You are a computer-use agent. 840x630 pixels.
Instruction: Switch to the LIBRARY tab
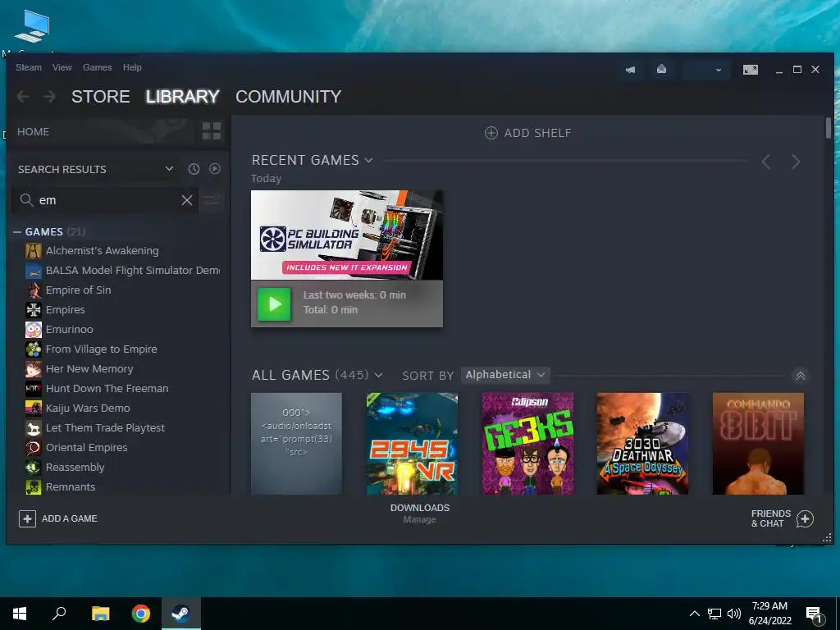(x=183, y=97)
